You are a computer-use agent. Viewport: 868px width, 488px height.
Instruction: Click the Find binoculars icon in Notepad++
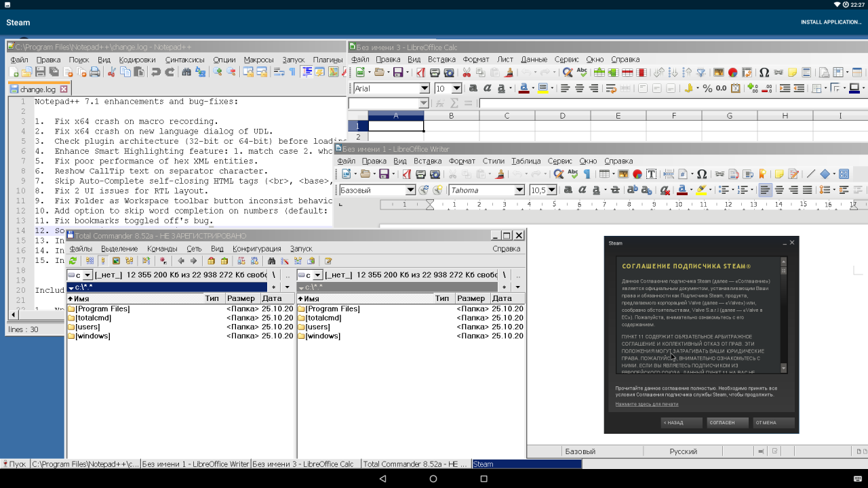click(186, 71)
